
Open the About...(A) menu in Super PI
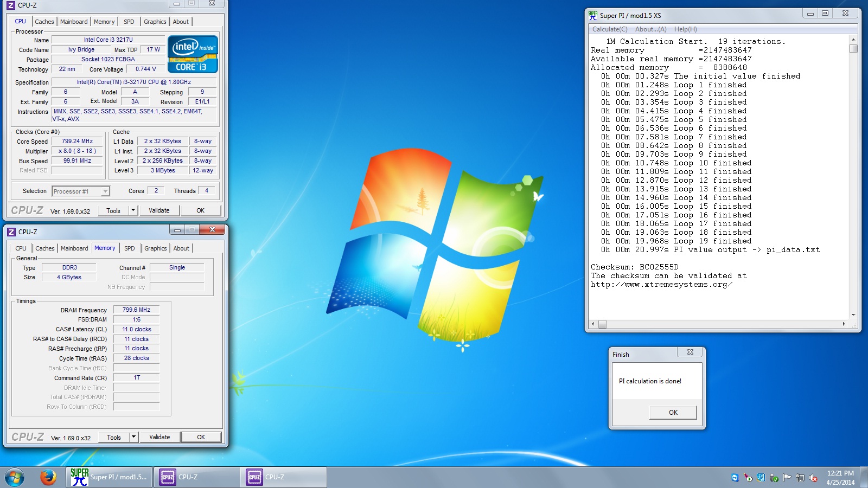(651, 29)
